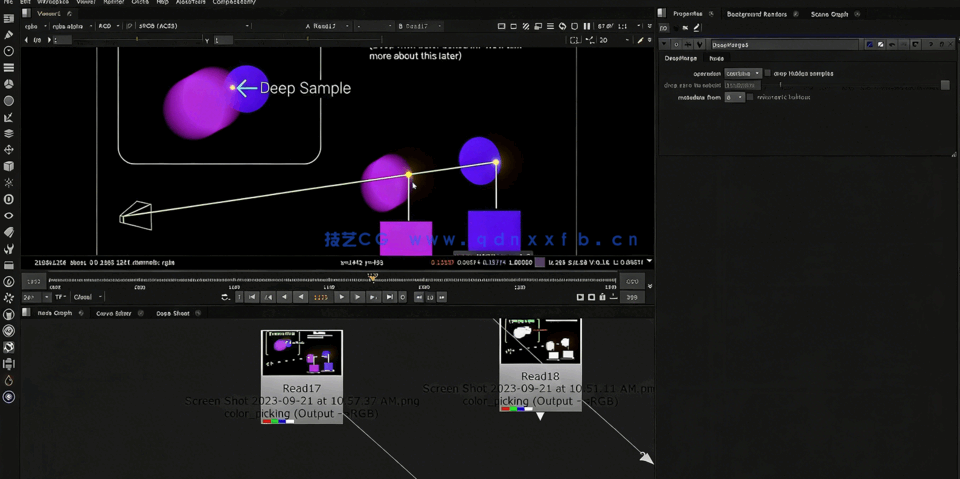960x479 pixels.
Task: Open the operation dropdown set to combine
Action: click(x=743, y=73)
